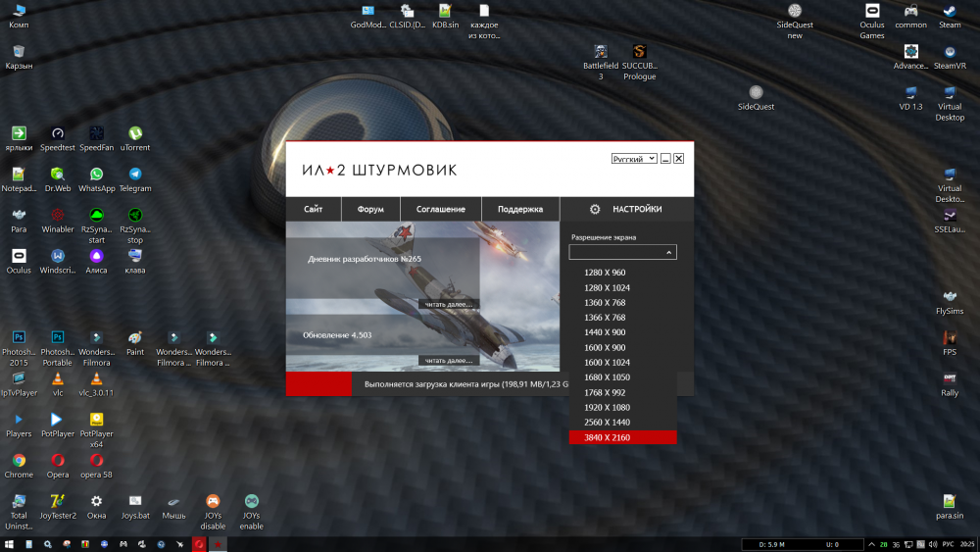Open the language dropdown in launcher
Viewport: 980px width, 552px height.
(634, 159)
